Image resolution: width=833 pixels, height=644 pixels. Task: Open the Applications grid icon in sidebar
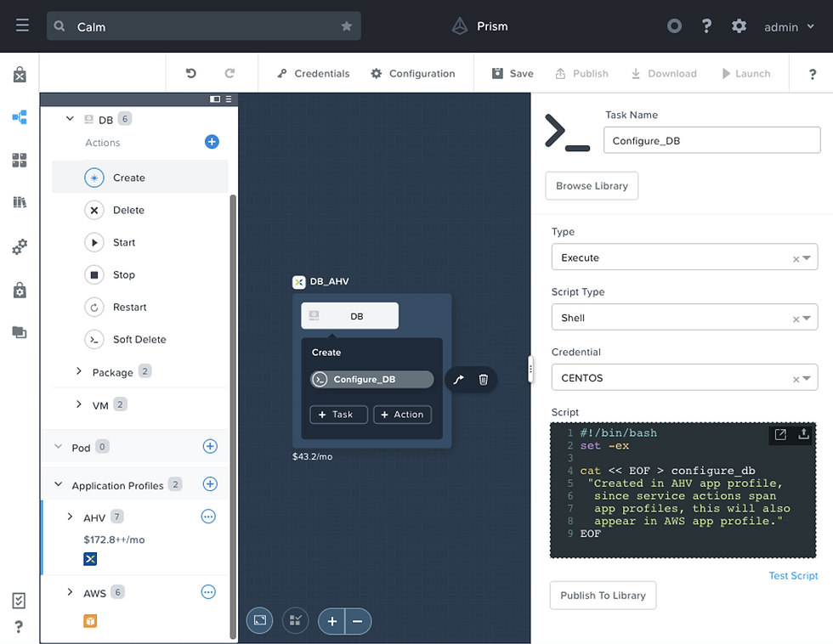pyautogui.click(x=20, y=160)
